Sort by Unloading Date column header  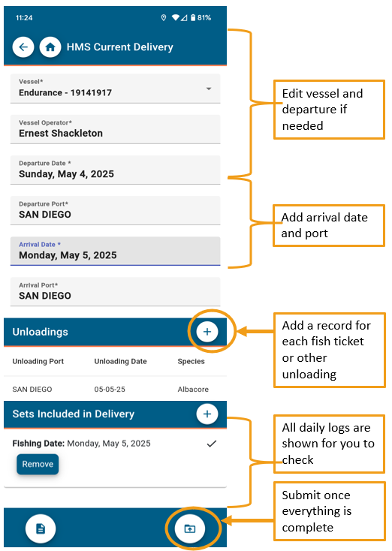tap(120, 361)
